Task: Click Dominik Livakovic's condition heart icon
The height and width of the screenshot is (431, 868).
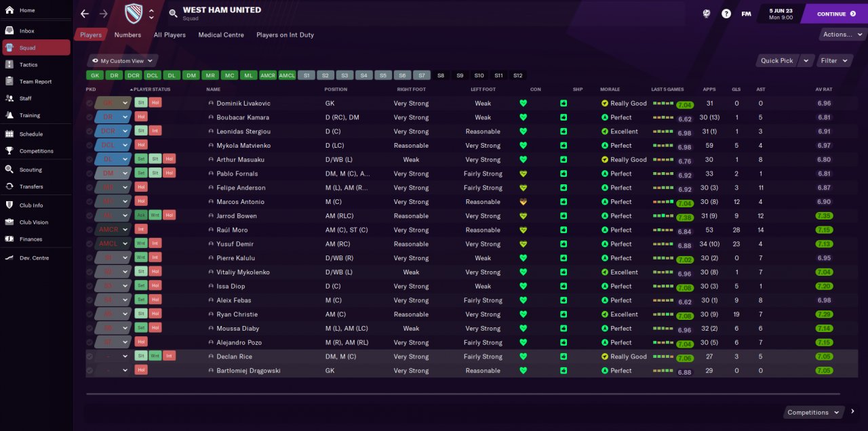Action: 523,104
